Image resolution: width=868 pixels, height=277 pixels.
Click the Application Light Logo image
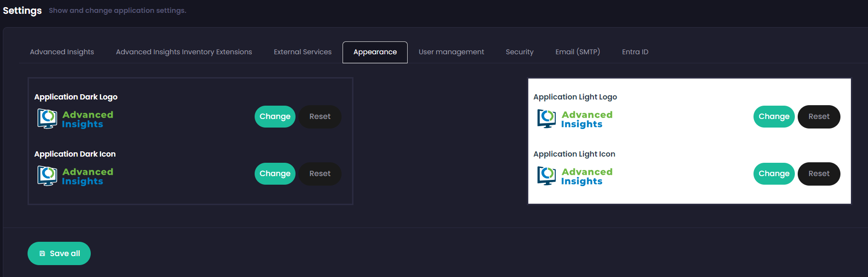click(x=575, y=119)
